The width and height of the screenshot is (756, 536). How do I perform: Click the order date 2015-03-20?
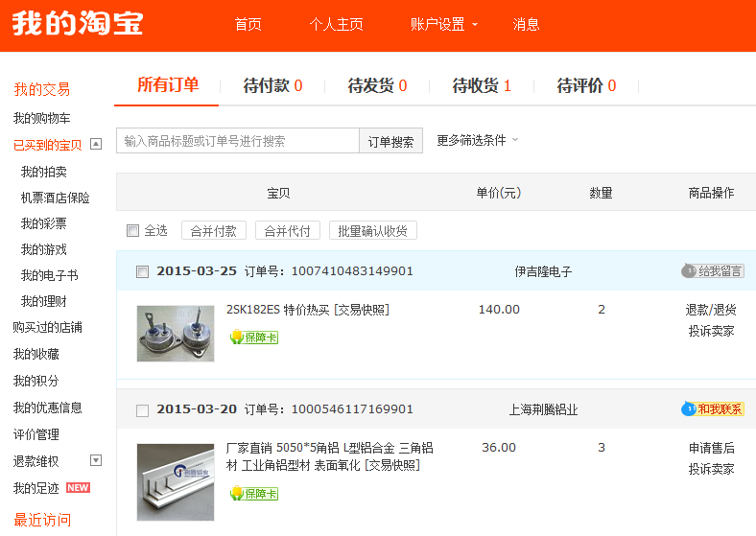197,409
